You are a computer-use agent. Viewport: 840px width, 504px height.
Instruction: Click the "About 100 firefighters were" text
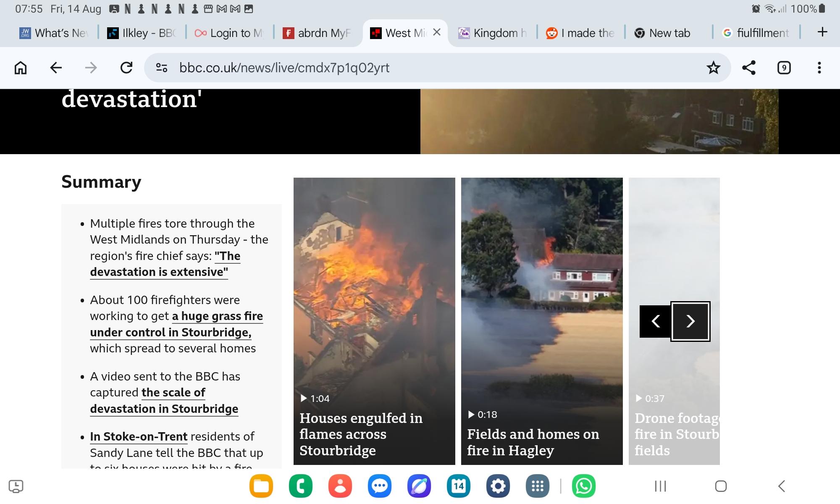point(165,300)
